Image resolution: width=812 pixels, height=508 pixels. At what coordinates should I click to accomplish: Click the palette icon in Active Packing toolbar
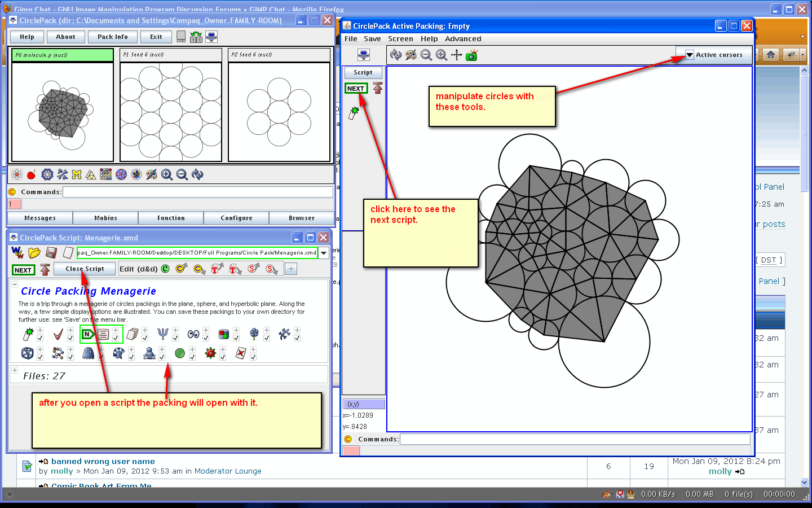(411, 55)
